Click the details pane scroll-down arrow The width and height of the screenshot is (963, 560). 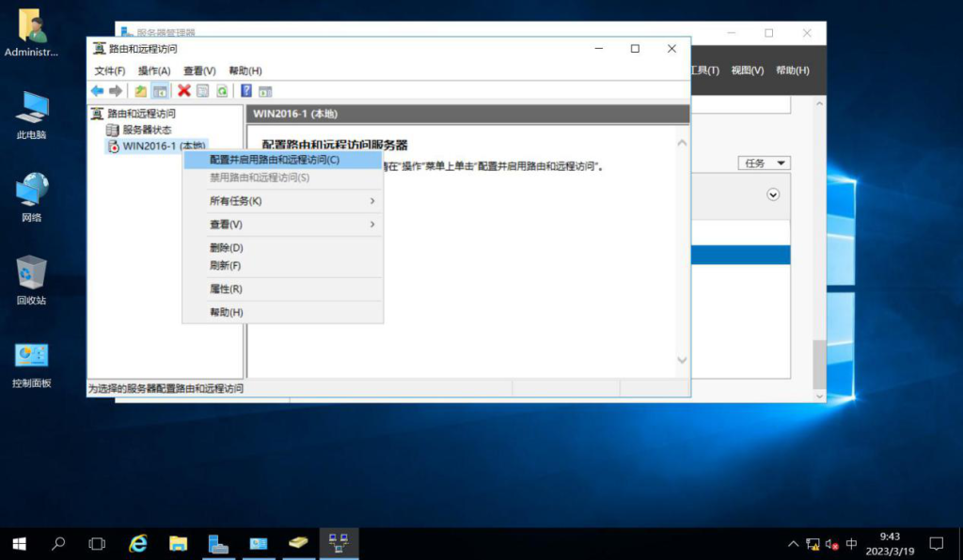(682, 360)
